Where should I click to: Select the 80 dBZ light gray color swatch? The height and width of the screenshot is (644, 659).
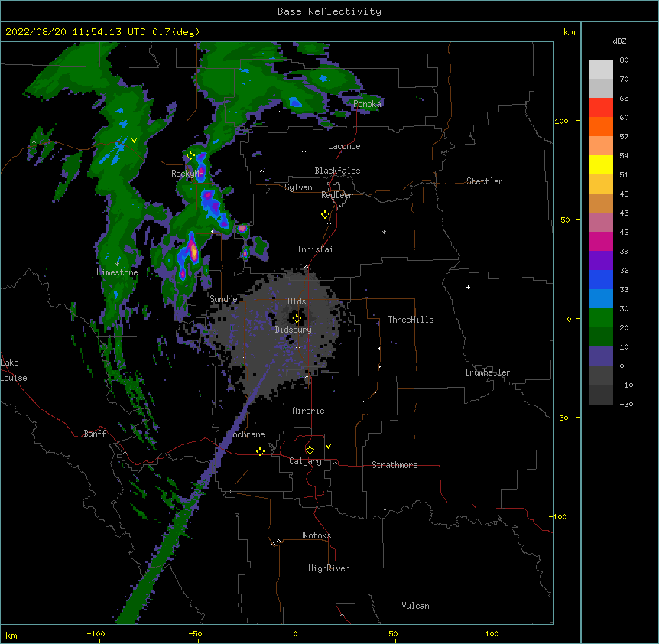pos(601,69)
